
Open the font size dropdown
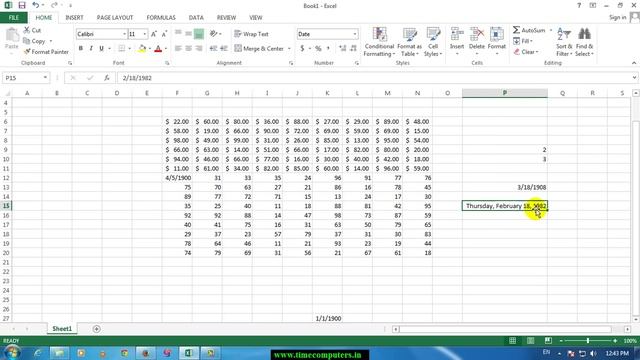click(x=144, y=34)
